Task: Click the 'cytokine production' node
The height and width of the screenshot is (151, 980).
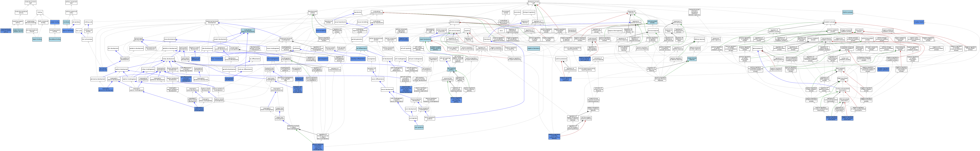Action: pos(561,59)
